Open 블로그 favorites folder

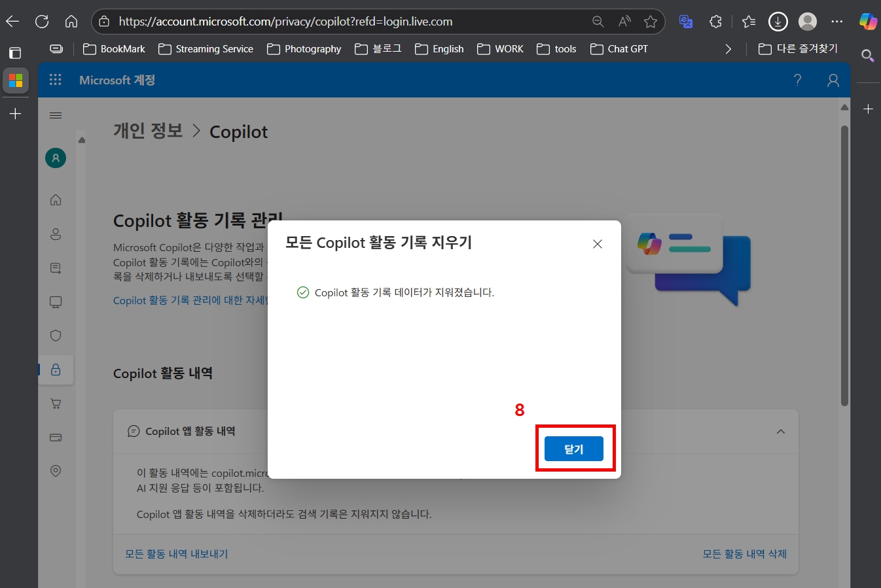(x=378, y=49)
